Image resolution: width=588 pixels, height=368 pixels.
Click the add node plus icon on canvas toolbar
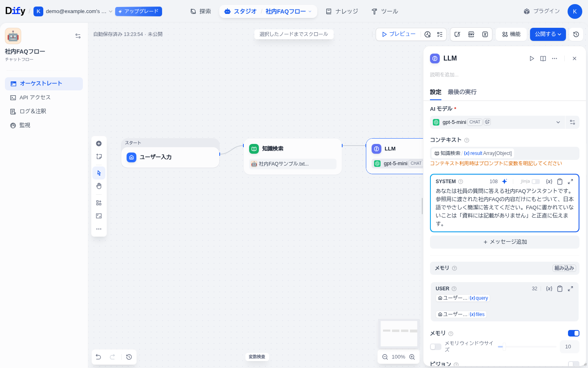pyautogui.click(x=99, y=144)
